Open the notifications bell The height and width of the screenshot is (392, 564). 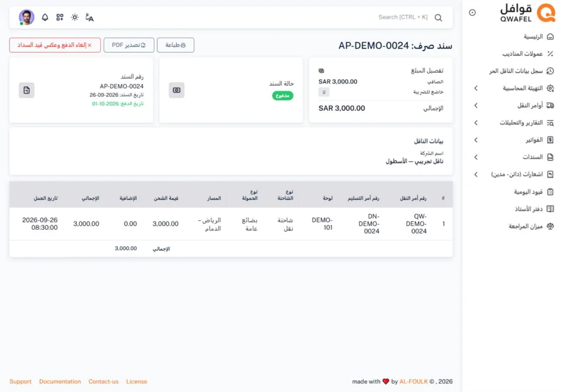pos(45,17)
